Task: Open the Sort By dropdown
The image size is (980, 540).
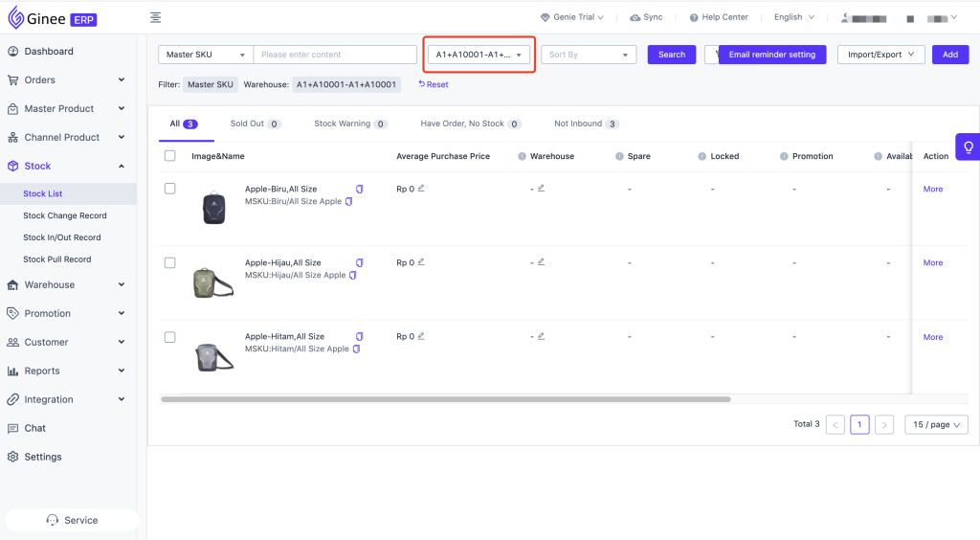Action: click(589, 55)
